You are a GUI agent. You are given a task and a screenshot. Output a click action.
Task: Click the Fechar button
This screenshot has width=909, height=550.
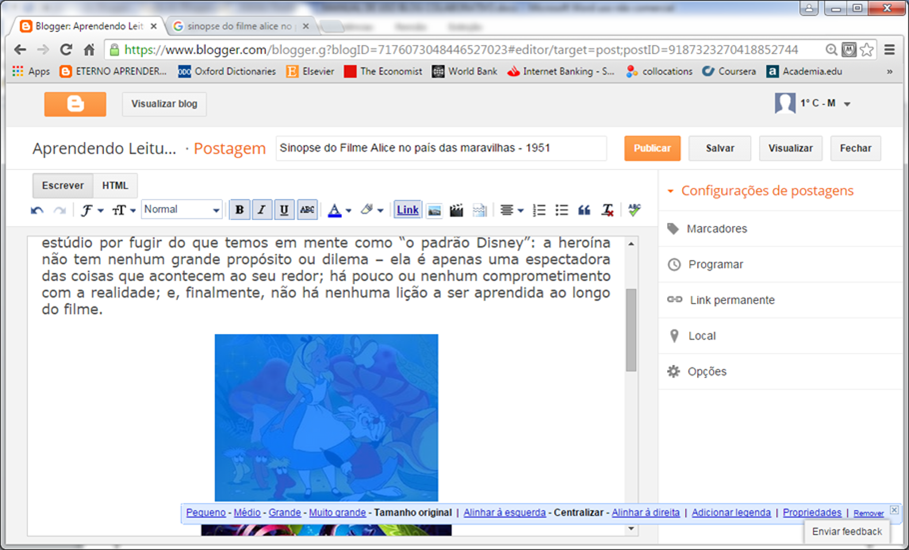click(x=856, y=148)
